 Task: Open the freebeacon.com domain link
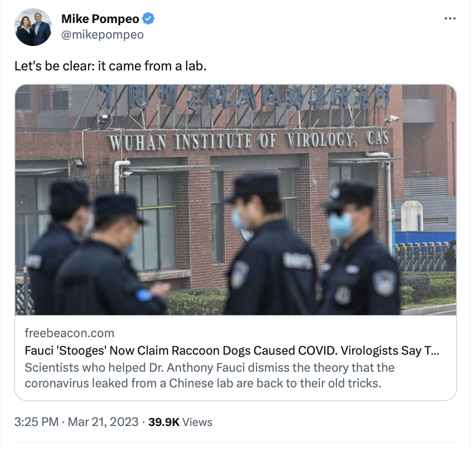pos(70,333)
